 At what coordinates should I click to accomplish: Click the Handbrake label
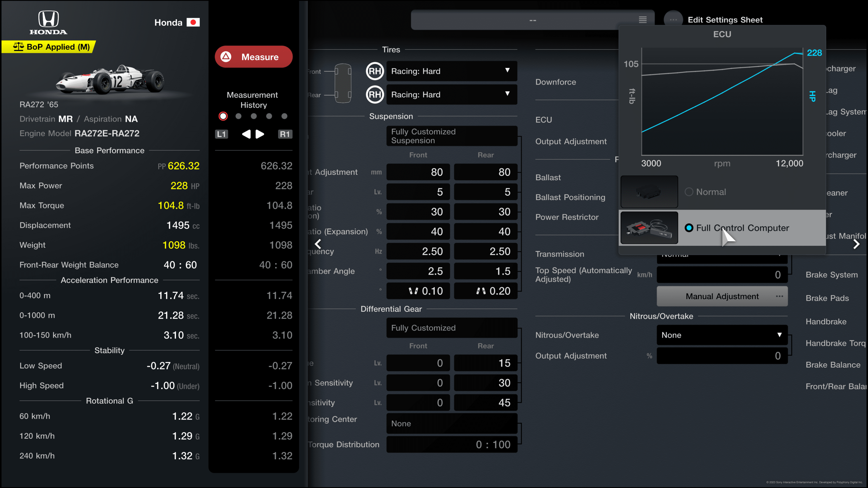[826, 322]
